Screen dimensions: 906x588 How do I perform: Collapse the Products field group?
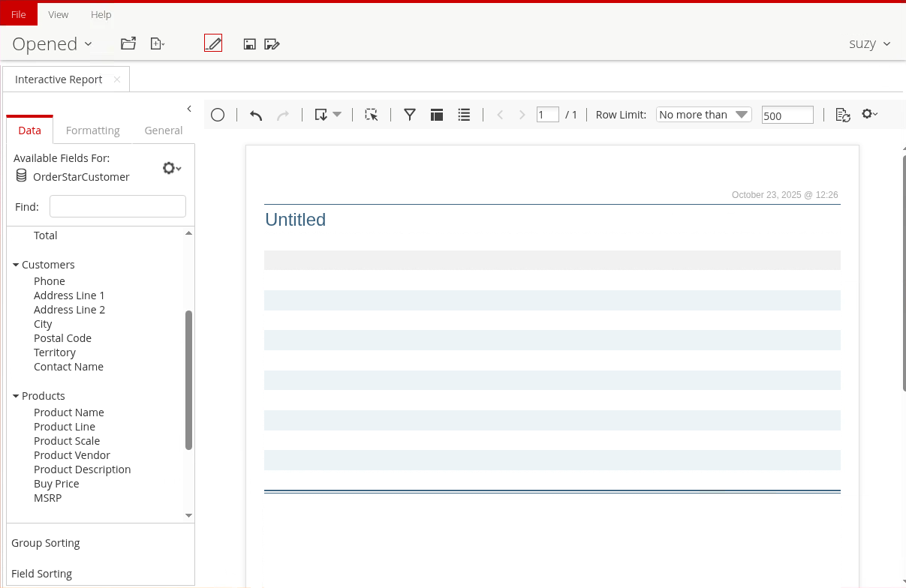pos(16,396)
